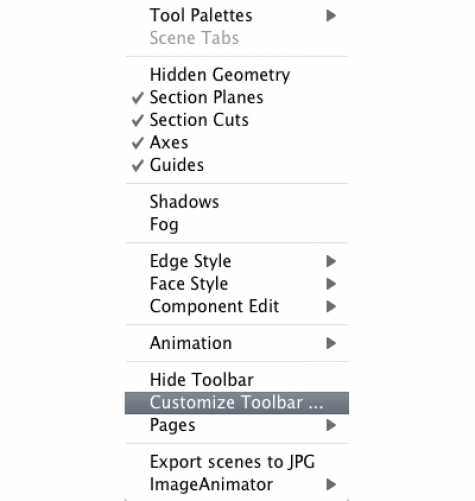The height and width of the screenshot is (501, 475).
Task: Turn on Fog effect
Action: pyautogui.click(x=237, y=224)
